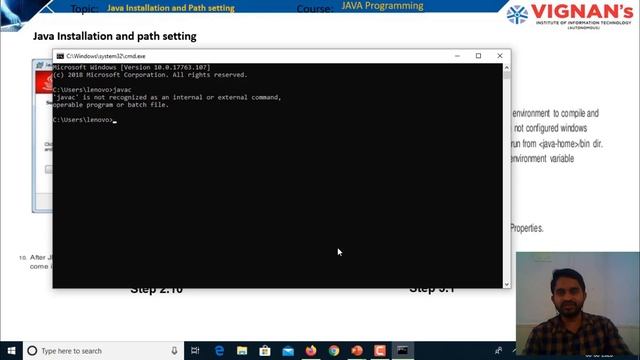Click the Cortana search box
This screenshot has width=640, height=360.
[103, 351]
